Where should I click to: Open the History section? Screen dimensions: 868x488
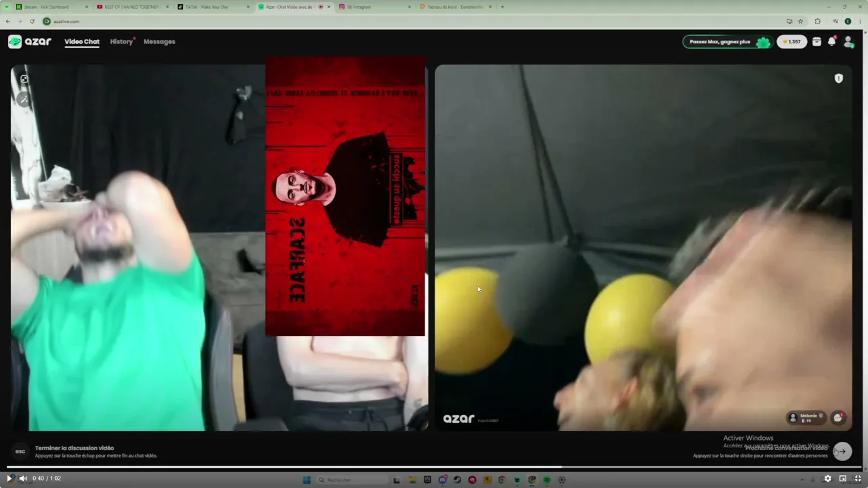click(x=121, y=42)
